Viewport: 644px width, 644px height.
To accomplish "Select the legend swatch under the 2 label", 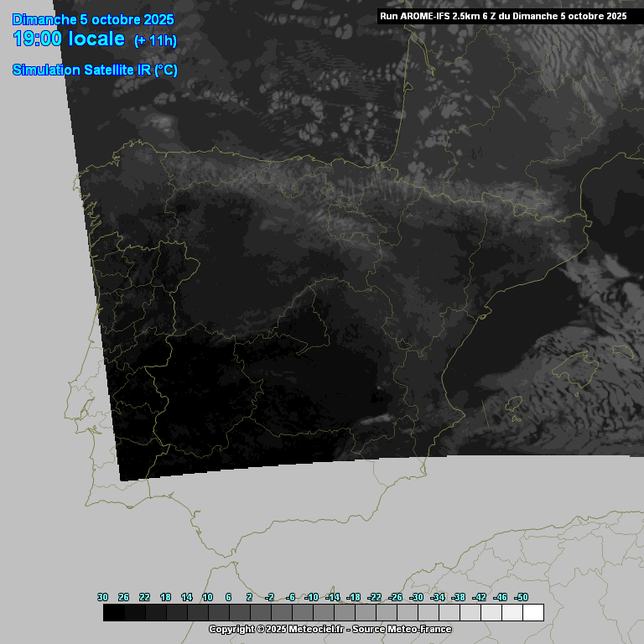I will [x=260, y=613].
